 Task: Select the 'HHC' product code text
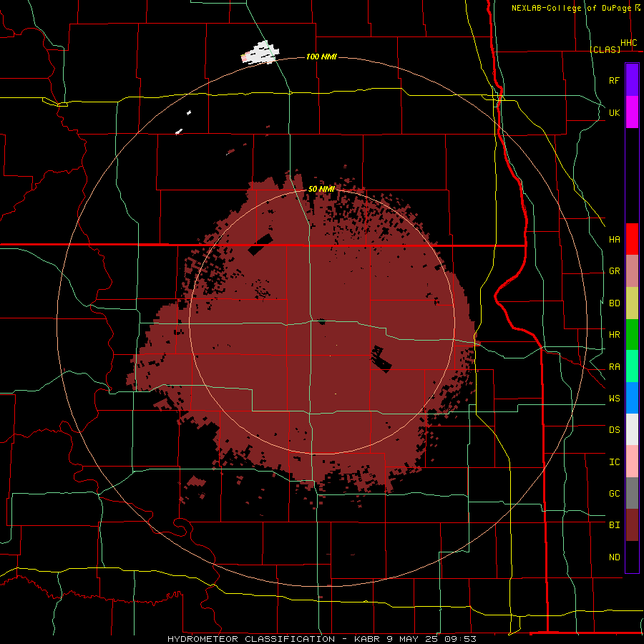point(628,43)
